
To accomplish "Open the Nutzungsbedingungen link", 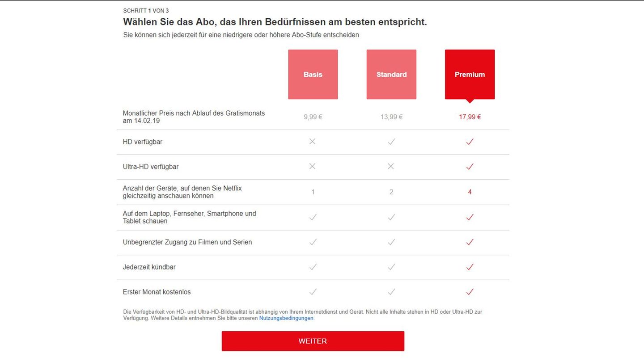I will coord(286,318).
